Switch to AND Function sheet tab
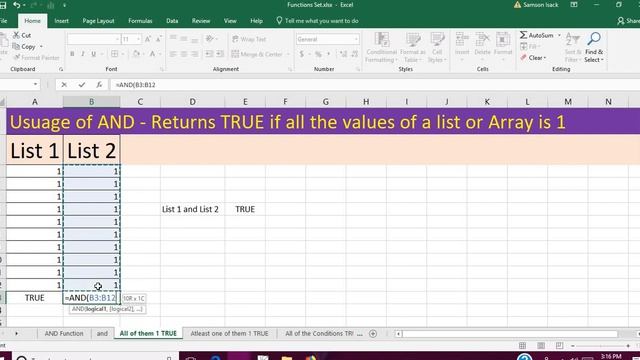This screenshot has height=360, width=640. [x=64, y=333]
